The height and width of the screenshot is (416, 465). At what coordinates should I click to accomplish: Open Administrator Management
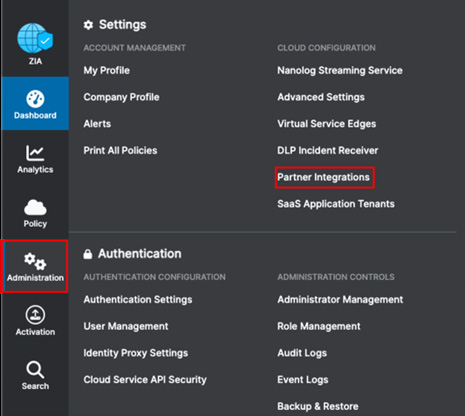click(340, 300)
